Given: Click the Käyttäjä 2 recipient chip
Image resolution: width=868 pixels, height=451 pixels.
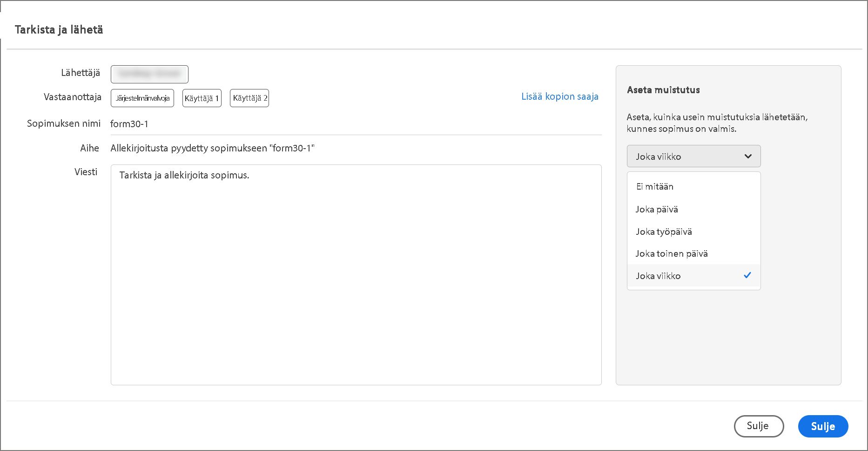Looking at the screenshot, I should tap(249, 98).
